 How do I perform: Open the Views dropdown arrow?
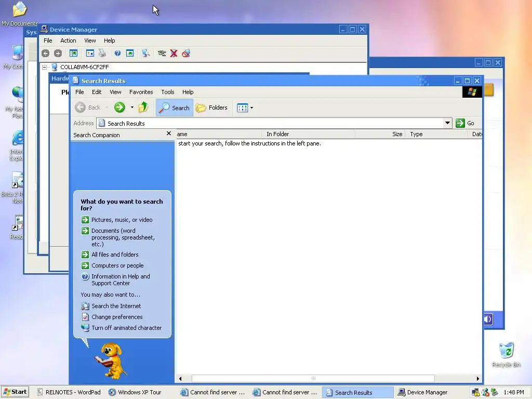(x=252, y=108)
